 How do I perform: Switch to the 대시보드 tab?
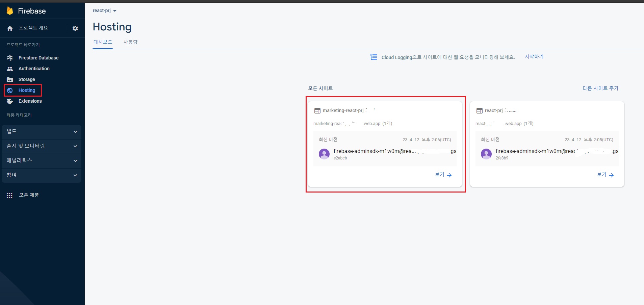pyautogui.click(x=103, y=42)
